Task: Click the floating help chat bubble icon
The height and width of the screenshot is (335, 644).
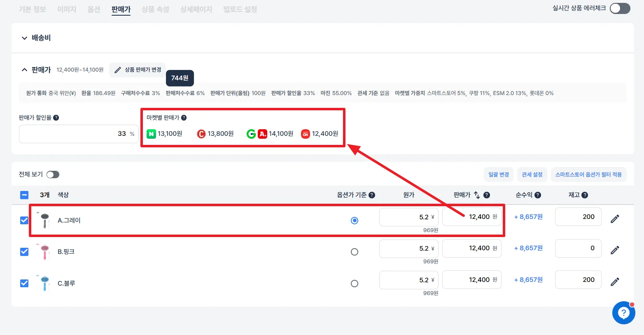Action: (x=623, y=313)
